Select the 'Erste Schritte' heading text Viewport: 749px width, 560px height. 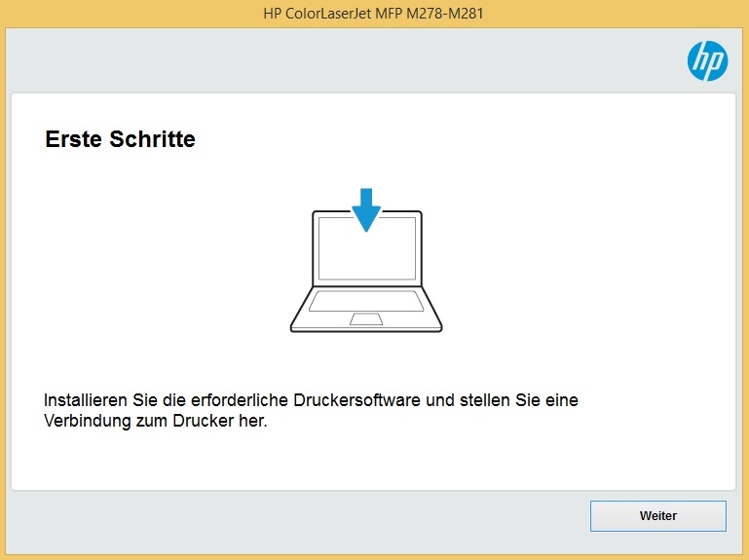pyautogui.click(x=121, y=139)
